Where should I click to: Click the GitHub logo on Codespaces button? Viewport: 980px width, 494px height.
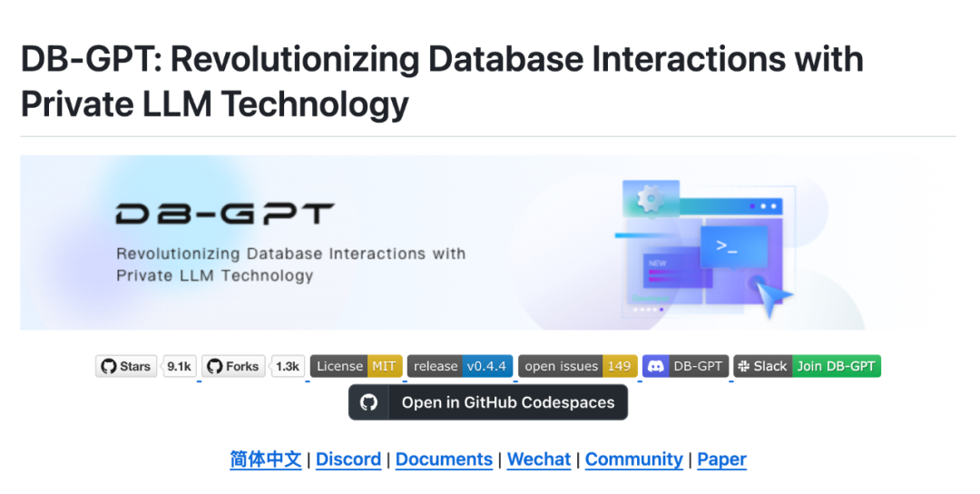[x=368, y=402]
